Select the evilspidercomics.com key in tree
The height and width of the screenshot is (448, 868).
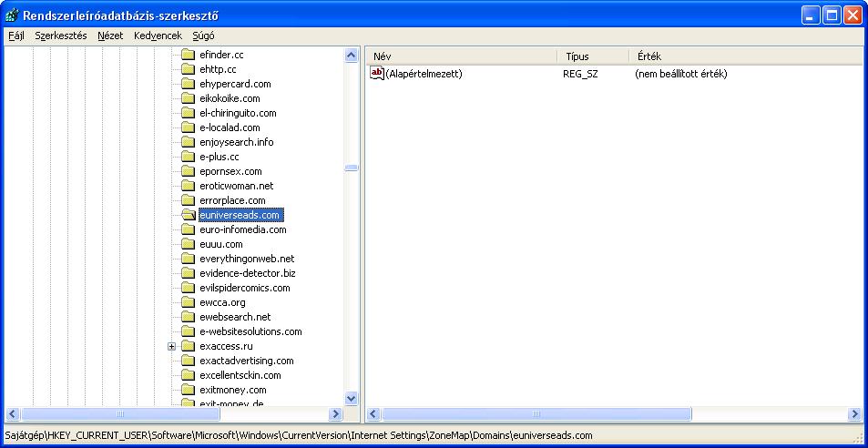[244, 288]
